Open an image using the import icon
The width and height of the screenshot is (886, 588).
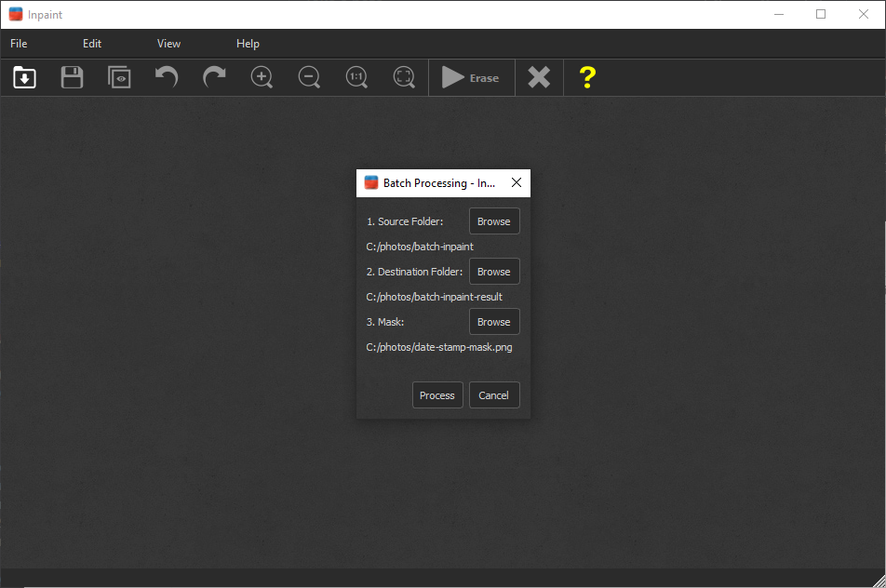coord(23,77)
